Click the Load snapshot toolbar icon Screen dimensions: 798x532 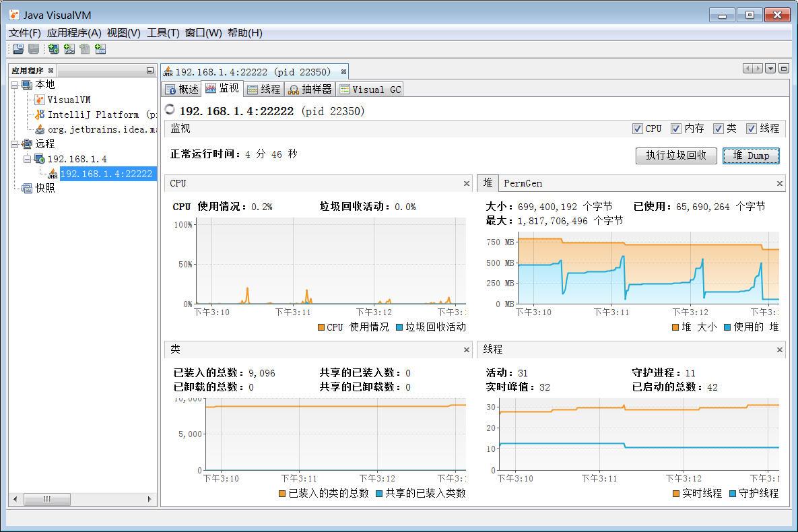(18, 49)
